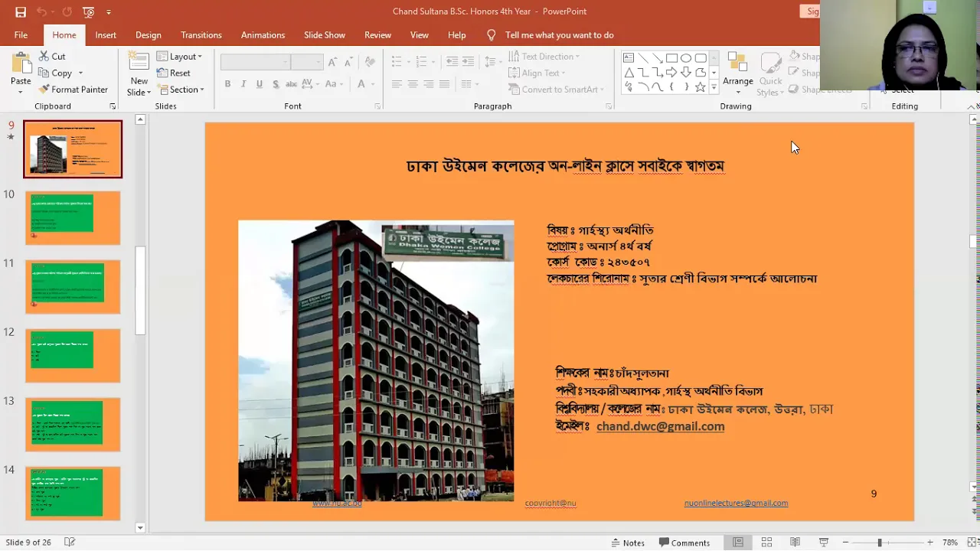The image size is (980, 551).
Task: Open the File menu
Action: click(21, 35)
